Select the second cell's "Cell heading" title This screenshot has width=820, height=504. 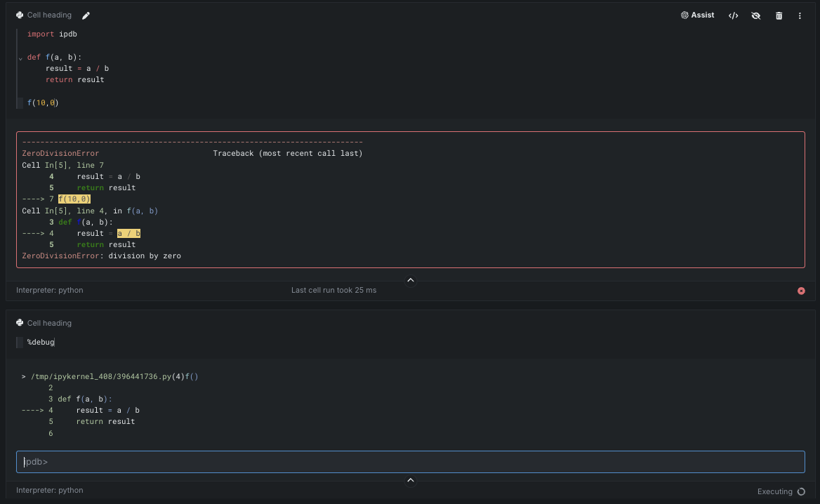49,323
